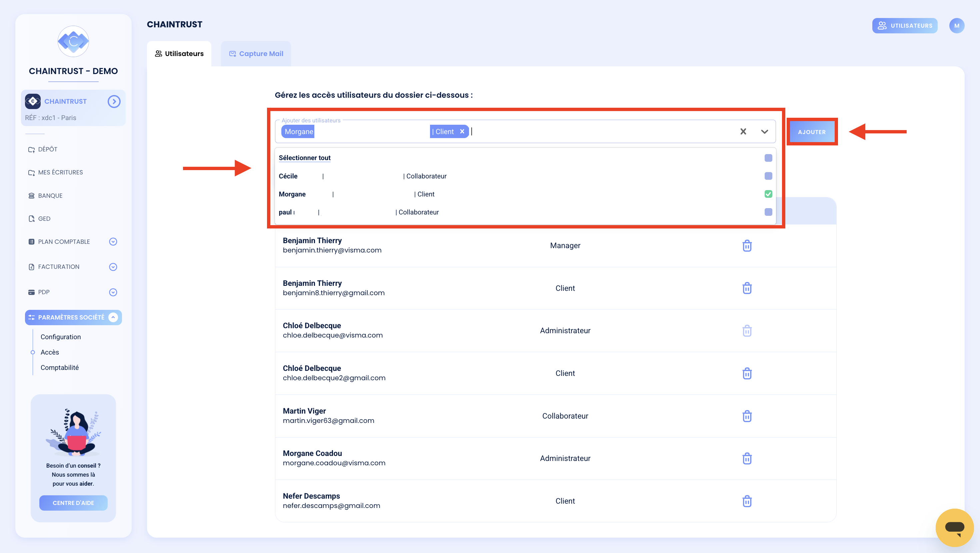The height and width of the screenshot is (553, 980).
Task: Click the Sélectionner tout label
Action: click(304, 158)
